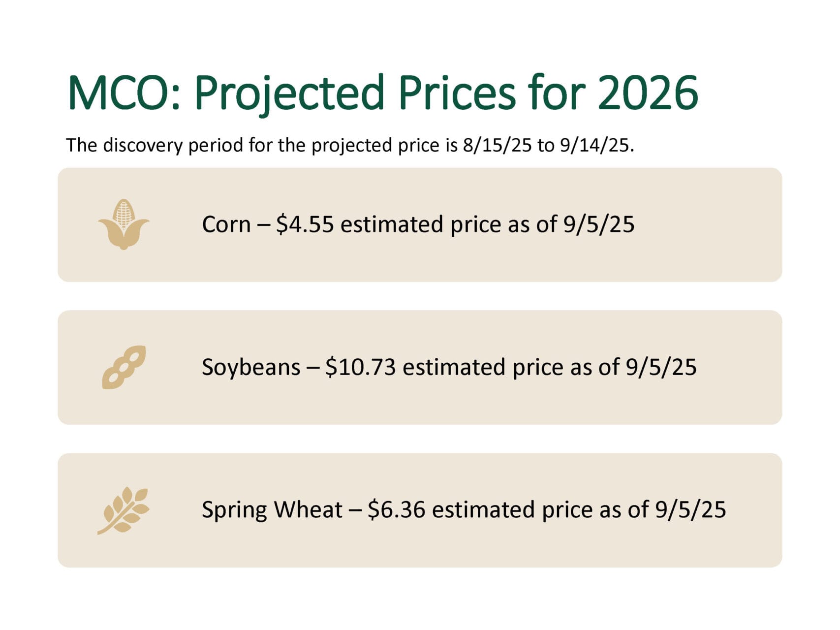The width and height of the screenshot is (840, 630).
Task: Select the slide title "MCO: Projected Prices for 2026"
Action: click(382, 93)
